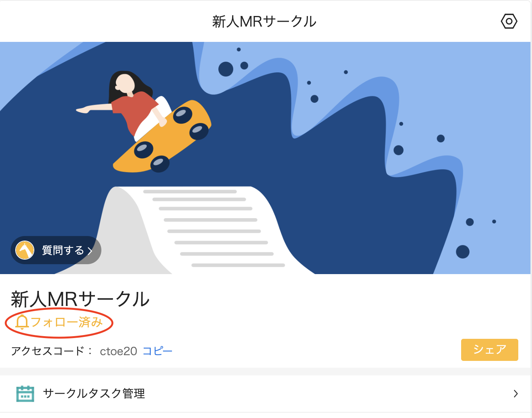The image size is (532, 418).
Task: Click the yellow シェア button
Action: 490,349
